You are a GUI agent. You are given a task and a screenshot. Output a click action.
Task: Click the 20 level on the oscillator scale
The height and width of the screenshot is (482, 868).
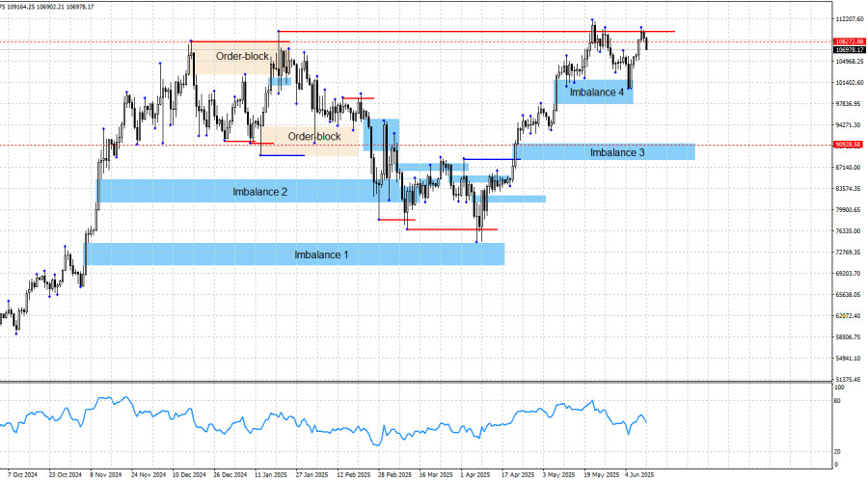click(x=837, y=452)
